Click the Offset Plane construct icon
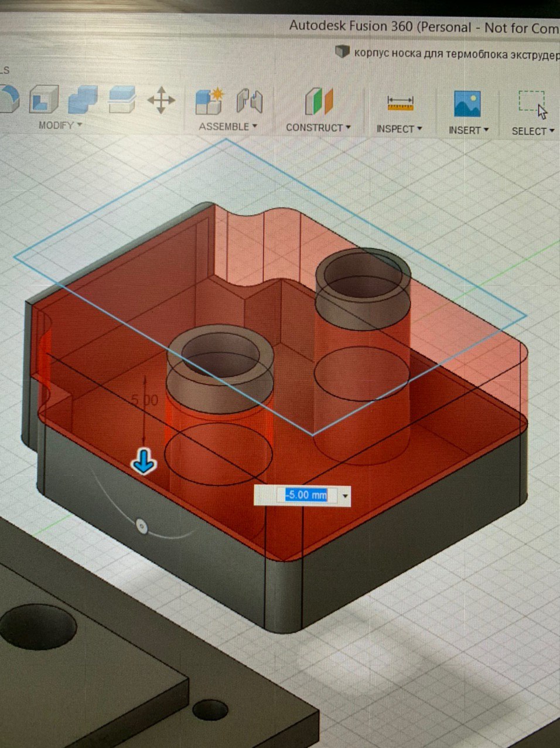This screenshot has width=560, height=748. point(319,101)
